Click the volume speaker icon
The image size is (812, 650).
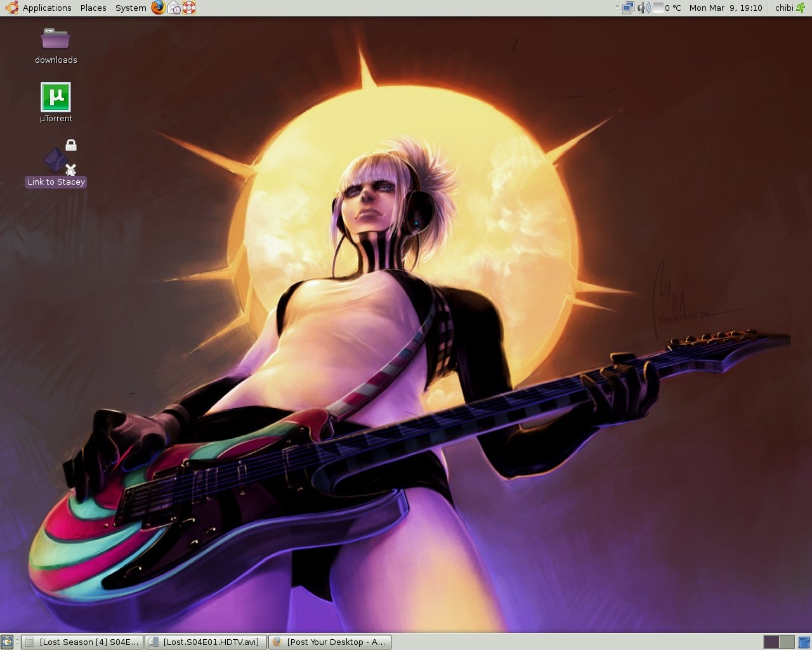tap(644, 8)
